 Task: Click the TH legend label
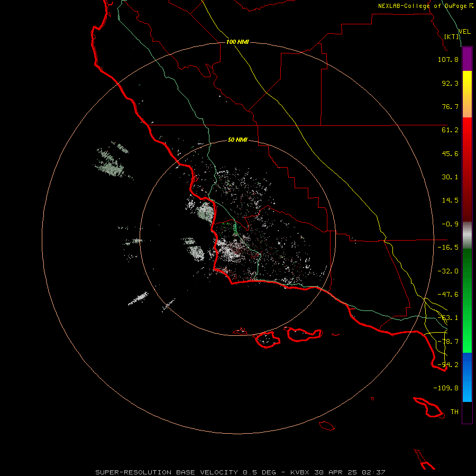pos(454,411)
